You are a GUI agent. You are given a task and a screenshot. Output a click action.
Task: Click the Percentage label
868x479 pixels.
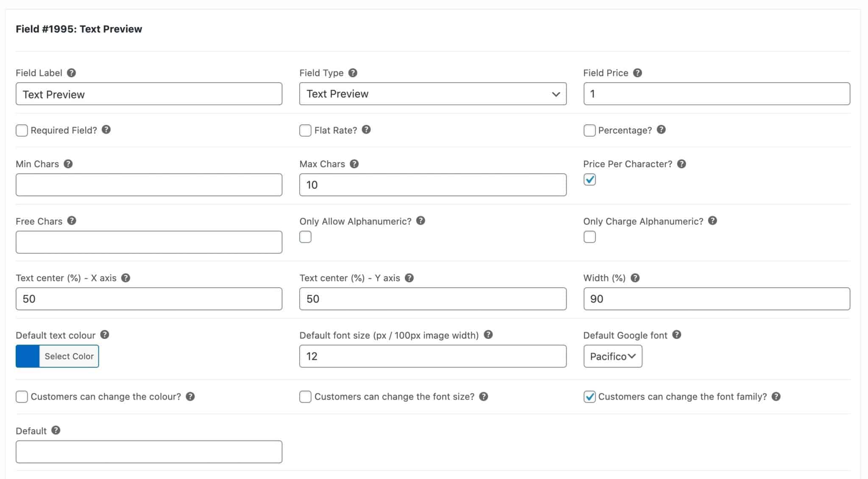tap(625, 130)
